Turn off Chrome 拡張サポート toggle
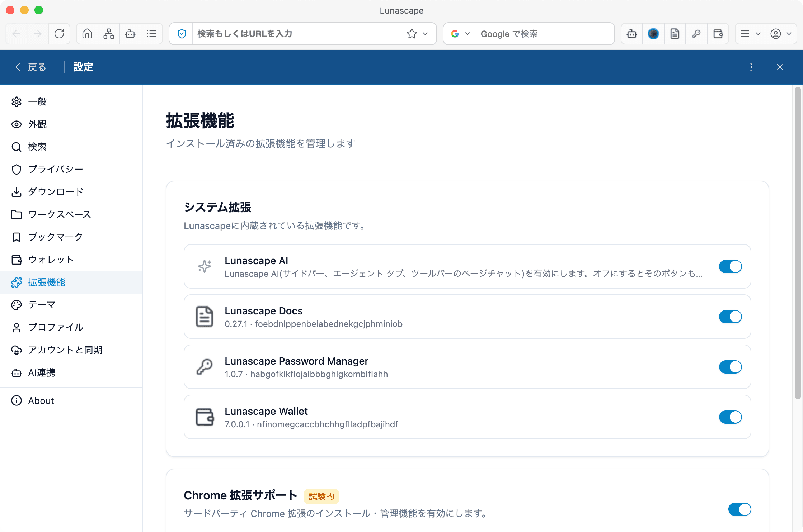803x532 pixels. point(739,509)
